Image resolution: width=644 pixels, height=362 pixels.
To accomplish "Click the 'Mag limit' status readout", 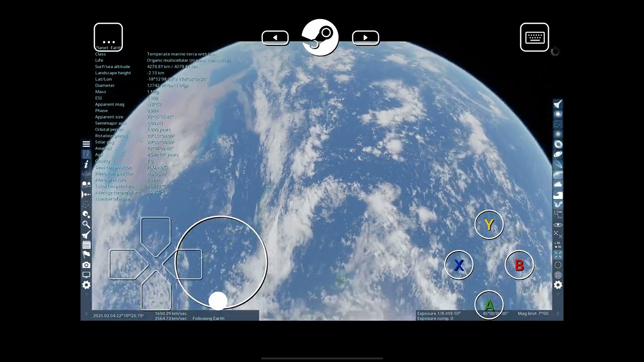I will [533, 313].
